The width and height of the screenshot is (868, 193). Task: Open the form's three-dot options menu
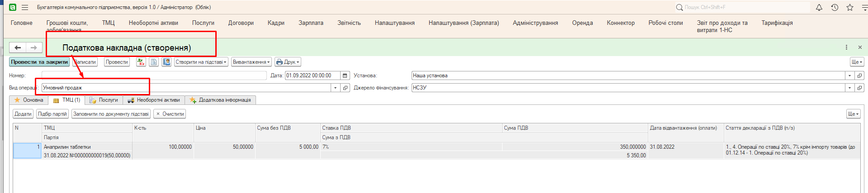(846, 47)
